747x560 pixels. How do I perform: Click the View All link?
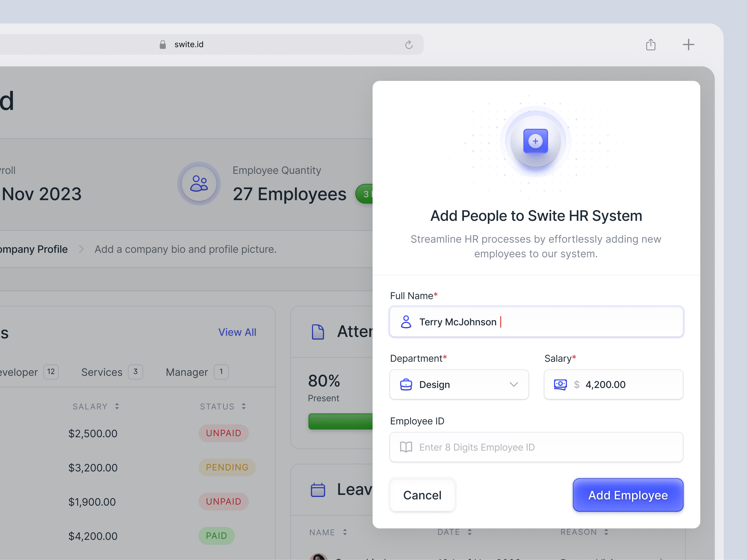pos(237,332)
